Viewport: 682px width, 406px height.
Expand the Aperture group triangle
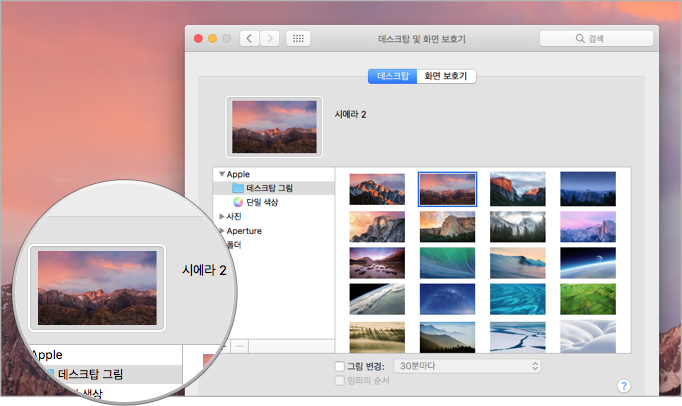(x=222, y=231)
